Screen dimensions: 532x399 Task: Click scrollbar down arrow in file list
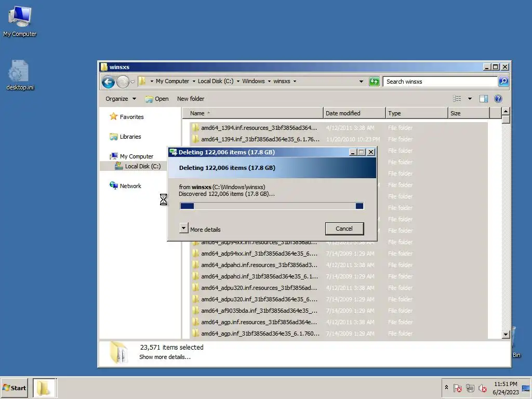coord(506,335)
